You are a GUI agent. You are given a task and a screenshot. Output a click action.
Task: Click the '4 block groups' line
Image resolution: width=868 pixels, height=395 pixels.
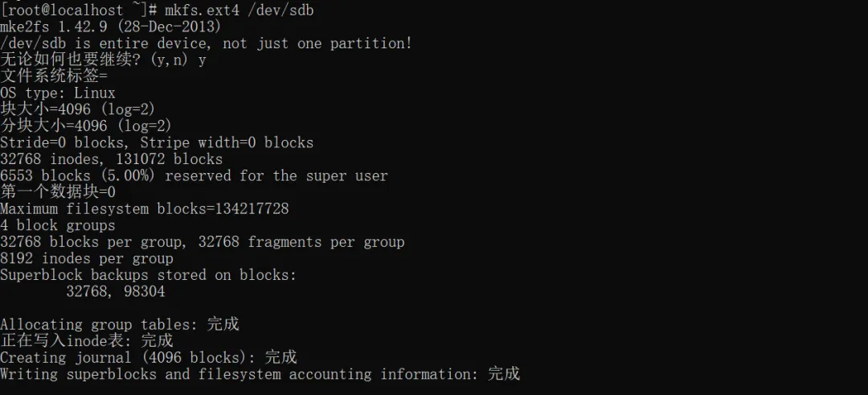(x=58, y=225)
